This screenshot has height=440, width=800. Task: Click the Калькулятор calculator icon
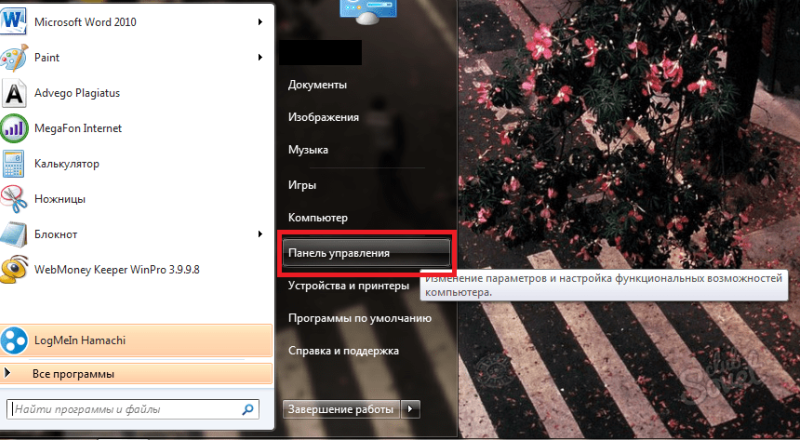(x=13, y=163)
